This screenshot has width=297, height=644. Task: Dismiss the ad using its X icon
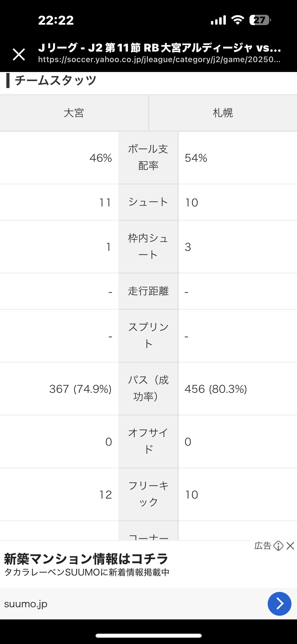tap(290, 546)
